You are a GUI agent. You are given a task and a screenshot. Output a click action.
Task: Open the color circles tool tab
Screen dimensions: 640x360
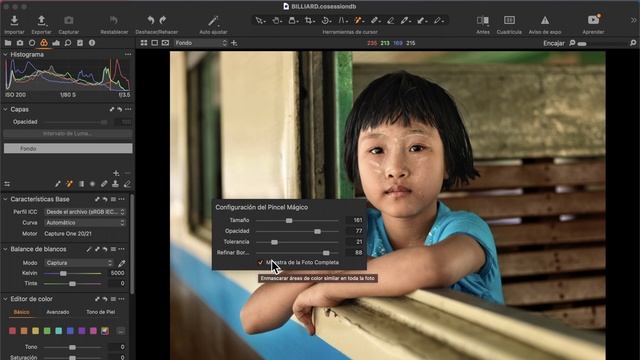pyautogui.click(x=44, y=43)
